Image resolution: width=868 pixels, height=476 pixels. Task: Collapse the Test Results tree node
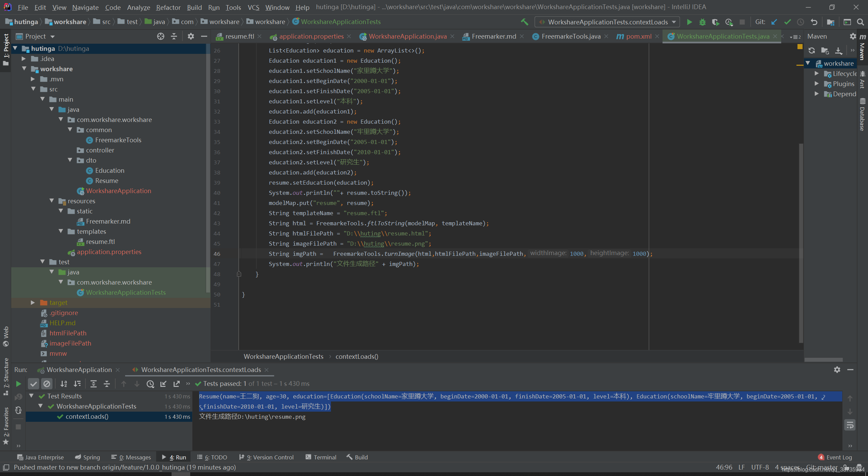tap(31, 396)
